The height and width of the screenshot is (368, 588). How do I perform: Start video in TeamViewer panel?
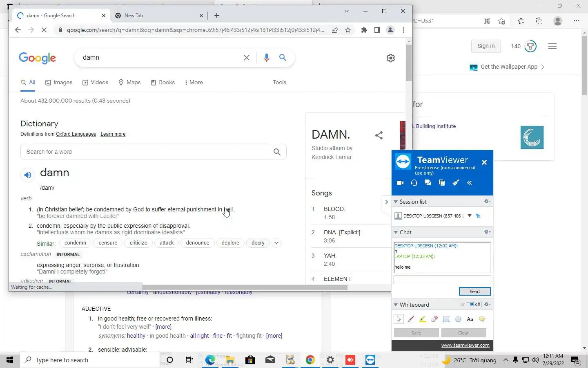coord(400,183)
